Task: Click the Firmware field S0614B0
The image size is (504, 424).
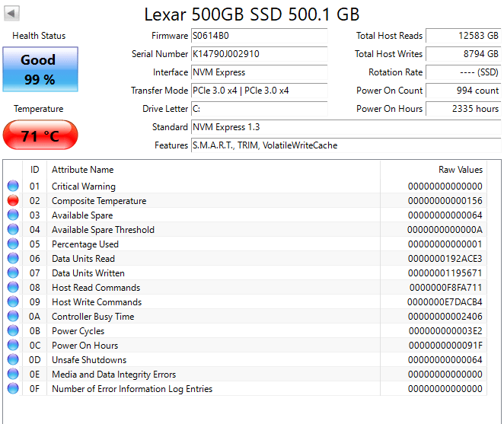Action: pyautogui.click(x=260, y=36)
